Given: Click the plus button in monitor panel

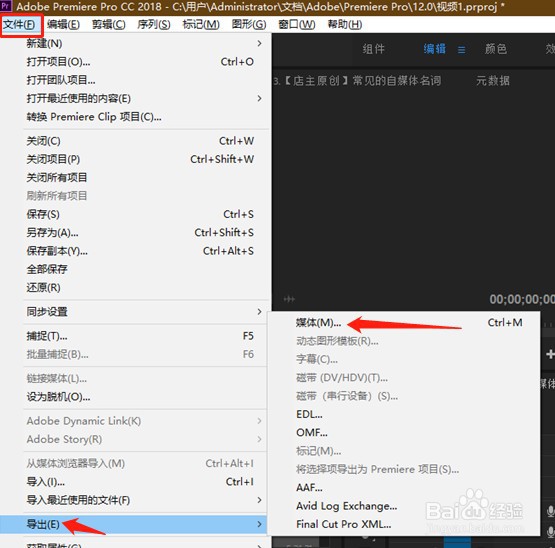Looking at the screenshot, I should 550,354.
